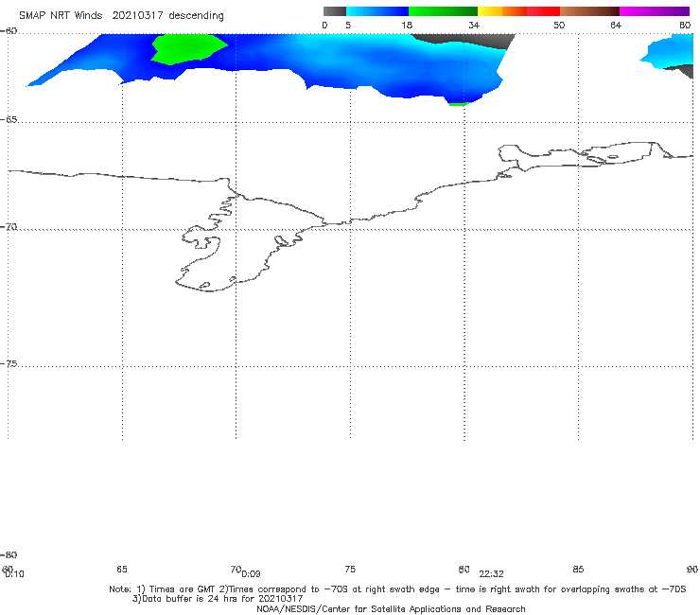Click the note "3)Data buffer is 24 hrs for 20210317"

click(218, 599)
